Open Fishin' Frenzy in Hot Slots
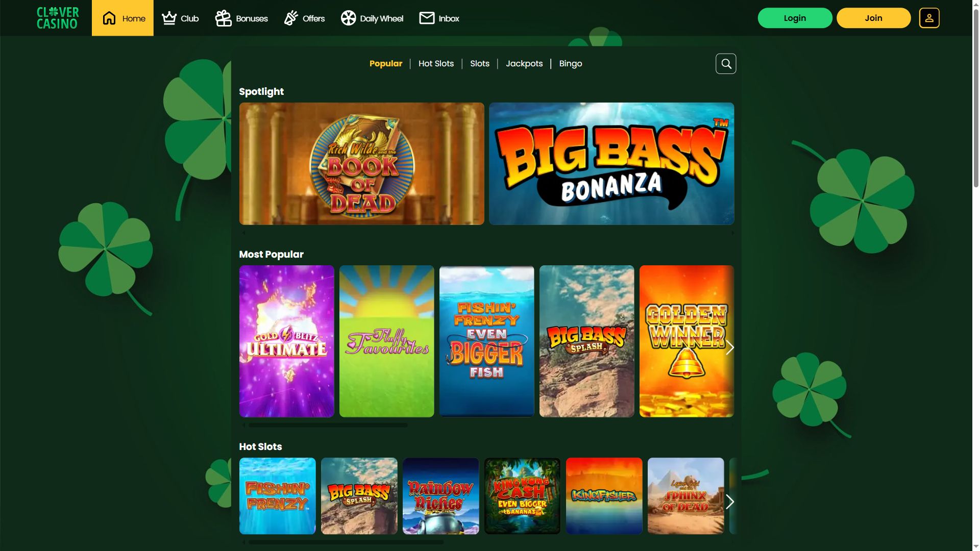 278,496
